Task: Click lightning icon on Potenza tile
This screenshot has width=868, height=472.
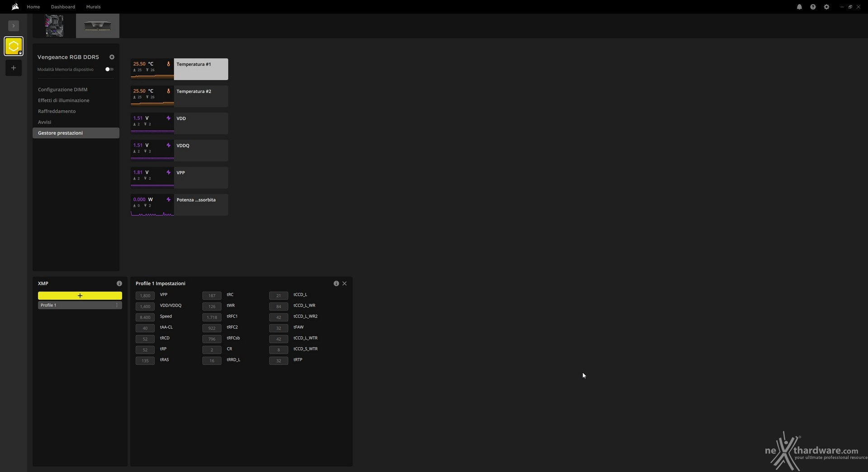Action: tap(168, 200)
